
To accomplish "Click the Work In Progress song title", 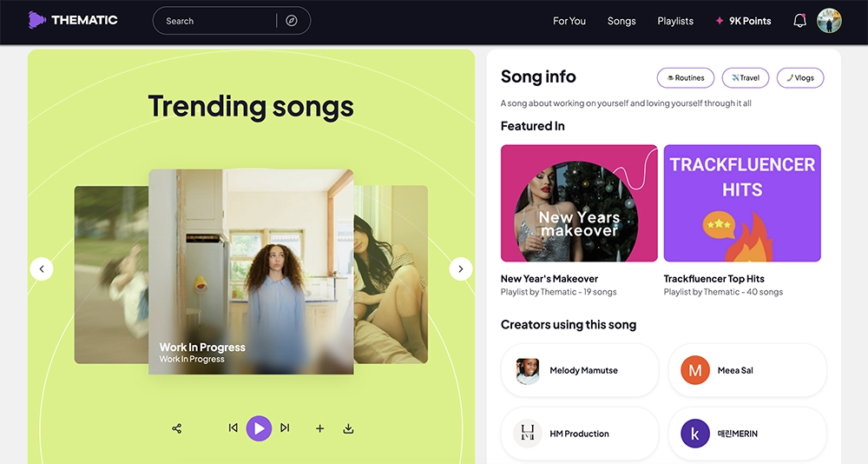I will 202,347.
